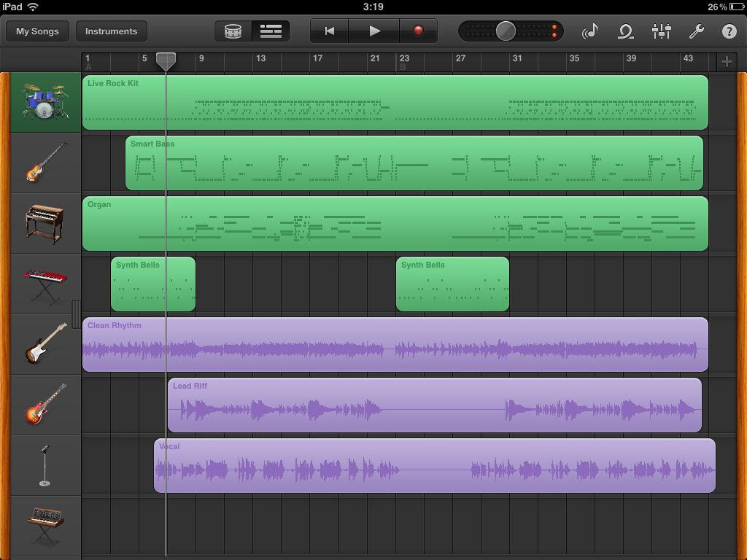Open the help question mark icon

pyautogui.click(x=729, y=31)
